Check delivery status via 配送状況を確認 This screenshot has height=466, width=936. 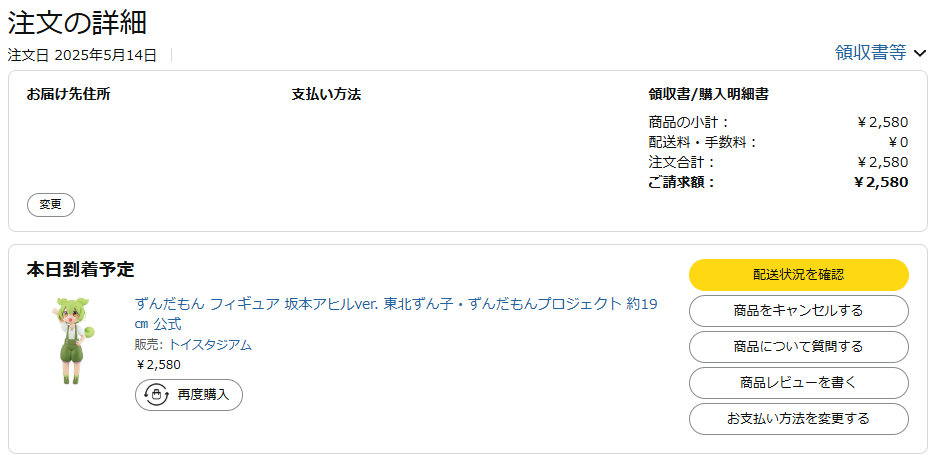point(799,274)
